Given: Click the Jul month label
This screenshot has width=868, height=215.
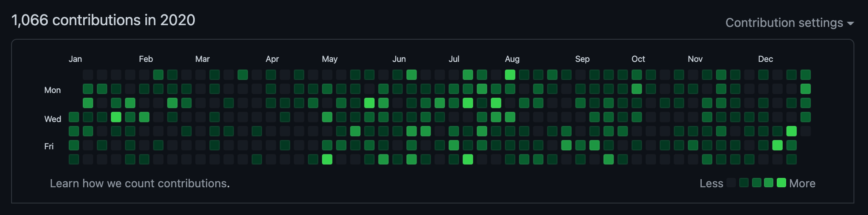Looking at the screenshot, I should 454,59.
